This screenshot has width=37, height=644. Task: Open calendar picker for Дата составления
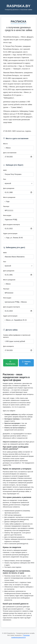click(31, 157)
